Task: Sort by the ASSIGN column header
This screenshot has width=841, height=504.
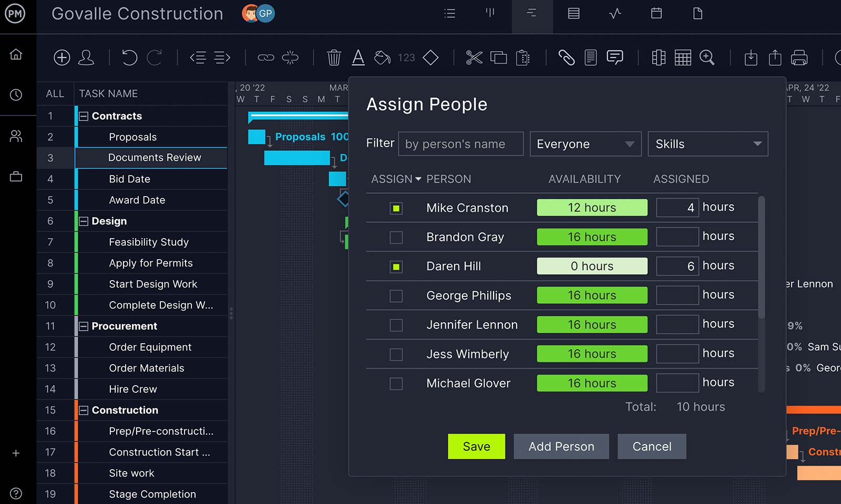Action: pyautogui.click(x=391, y=179)
